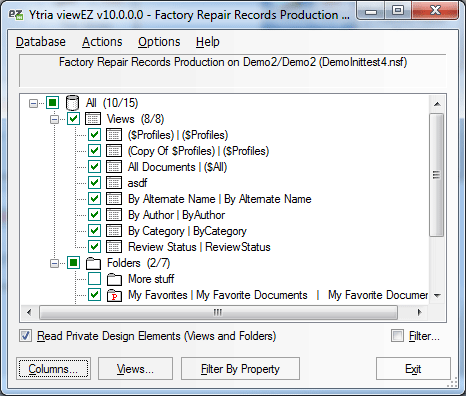Viewport: 466px width, 396px height.
Task: Click the view icon for ($Profiles) | ($Profiles)
Action: (114, 135)
